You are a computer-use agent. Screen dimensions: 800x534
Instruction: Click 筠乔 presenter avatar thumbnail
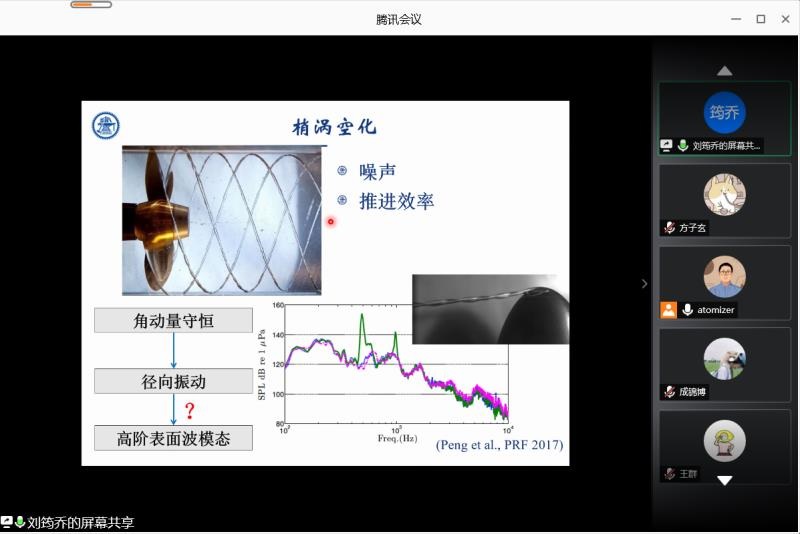click(x=724, y=112)
